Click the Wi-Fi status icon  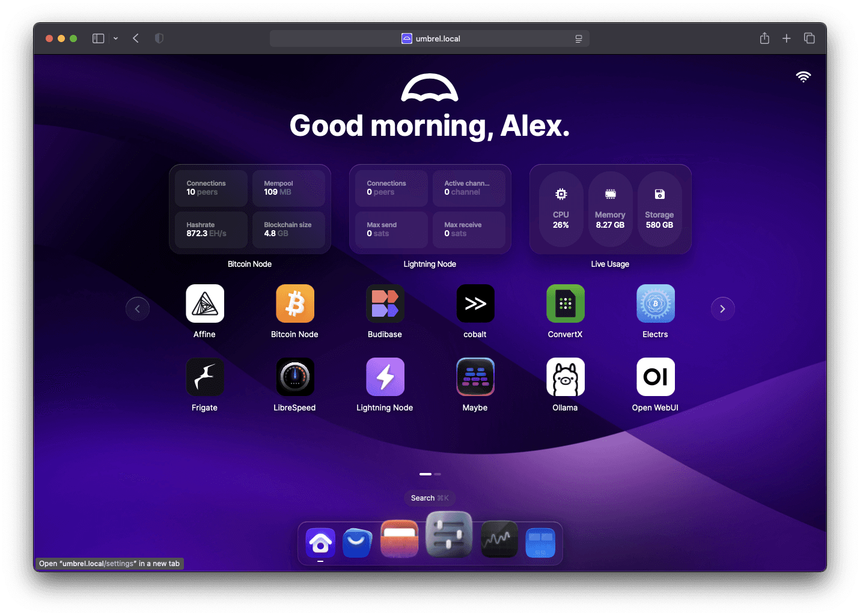tap(804, 76)
